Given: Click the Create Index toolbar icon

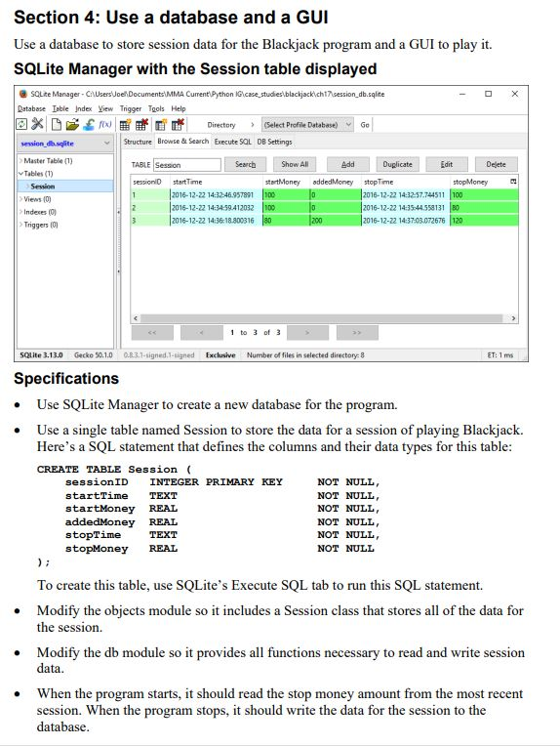Looking at the screenshot, I should (x=161, y=125).
